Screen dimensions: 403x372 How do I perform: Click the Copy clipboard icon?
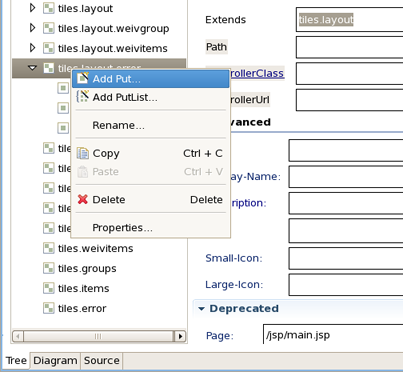83,153
